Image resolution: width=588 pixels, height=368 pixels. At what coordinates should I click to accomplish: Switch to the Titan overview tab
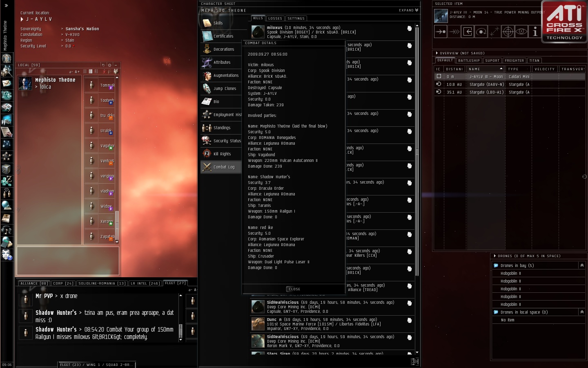point(535,61)
